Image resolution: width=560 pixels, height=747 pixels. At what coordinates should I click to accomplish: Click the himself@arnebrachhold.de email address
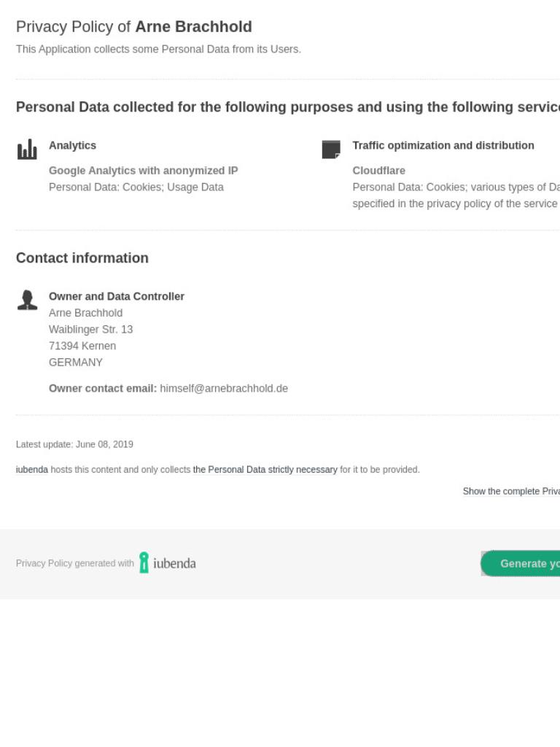click(224, 388)
